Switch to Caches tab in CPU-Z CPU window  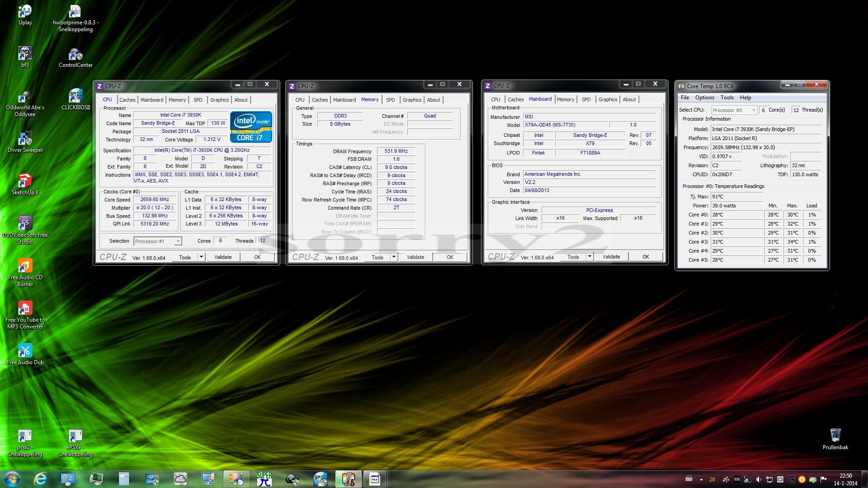pos(127,100)
